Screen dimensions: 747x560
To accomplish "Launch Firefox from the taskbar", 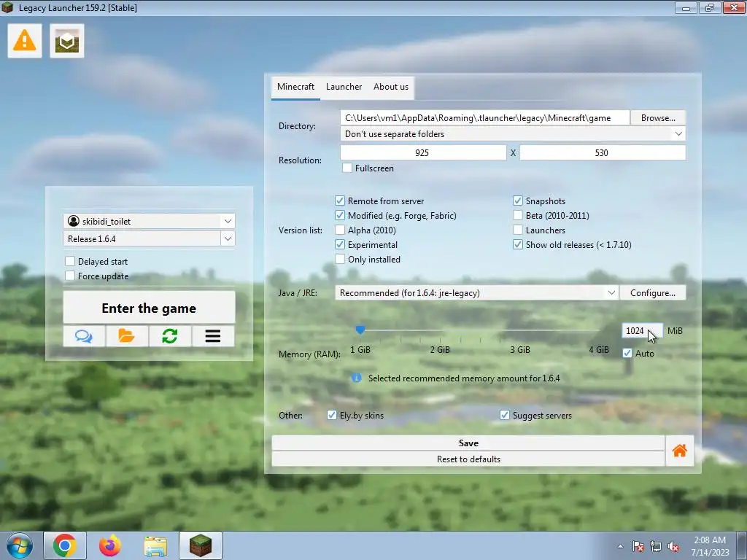I will [110, 545].
